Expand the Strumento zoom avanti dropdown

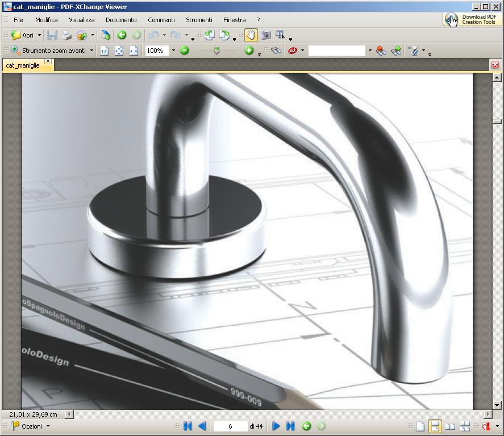(91, 51)
